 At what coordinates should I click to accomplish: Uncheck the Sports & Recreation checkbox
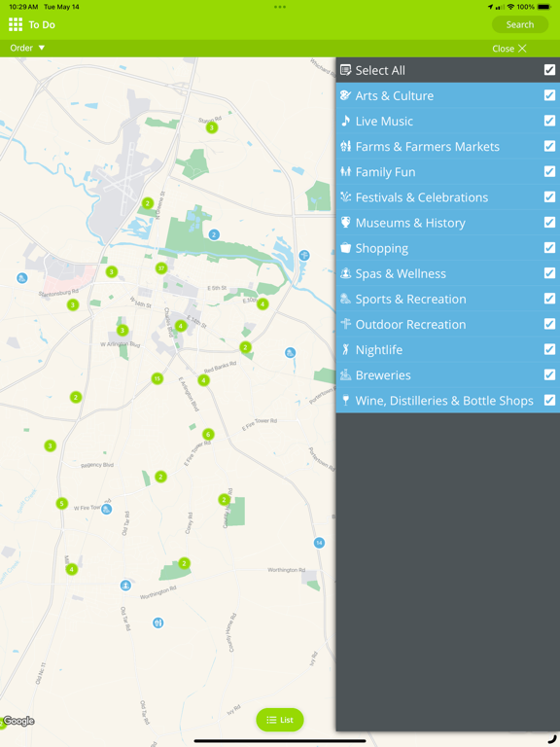(x=549, y=299)
